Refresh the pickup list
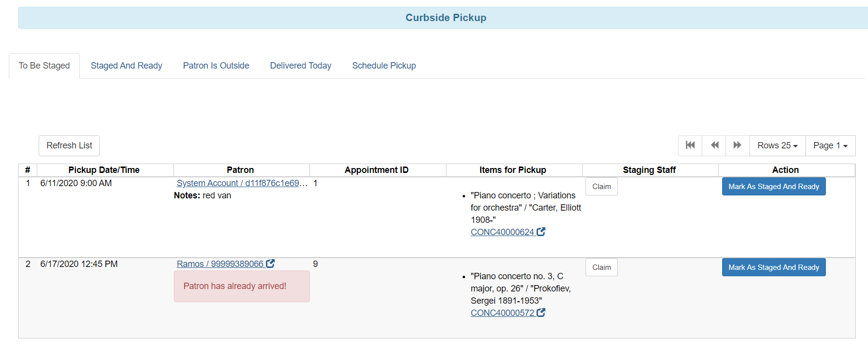 click(x=69, y=145)
